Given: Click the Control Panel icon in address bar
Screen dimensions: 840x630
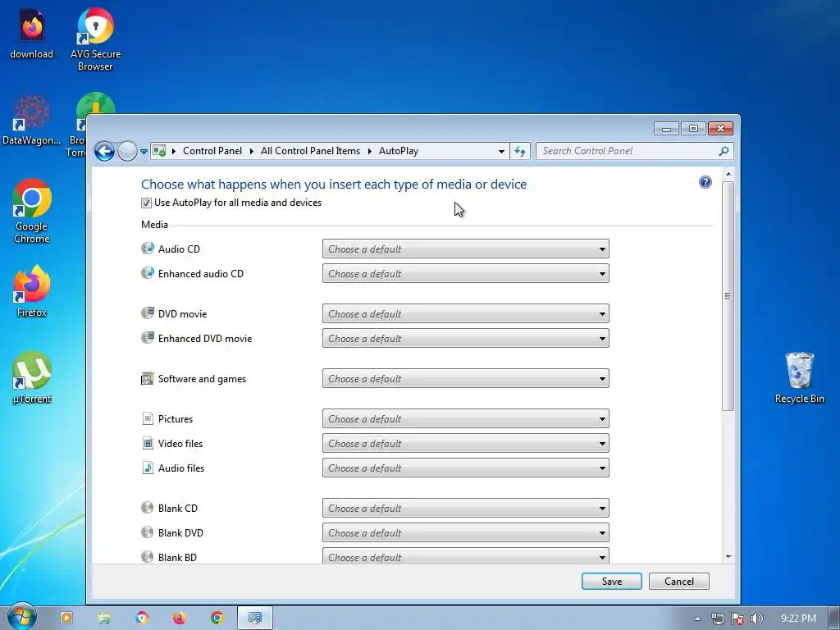Looking at the screenshot, I should 160,151.
